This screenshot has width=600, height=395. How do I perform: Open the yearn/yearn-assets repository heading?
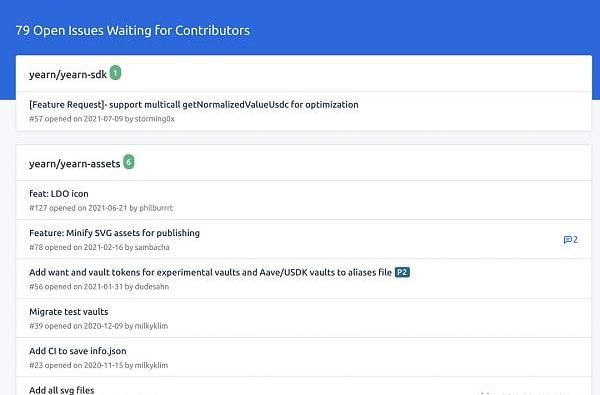[x=75, y=164]
